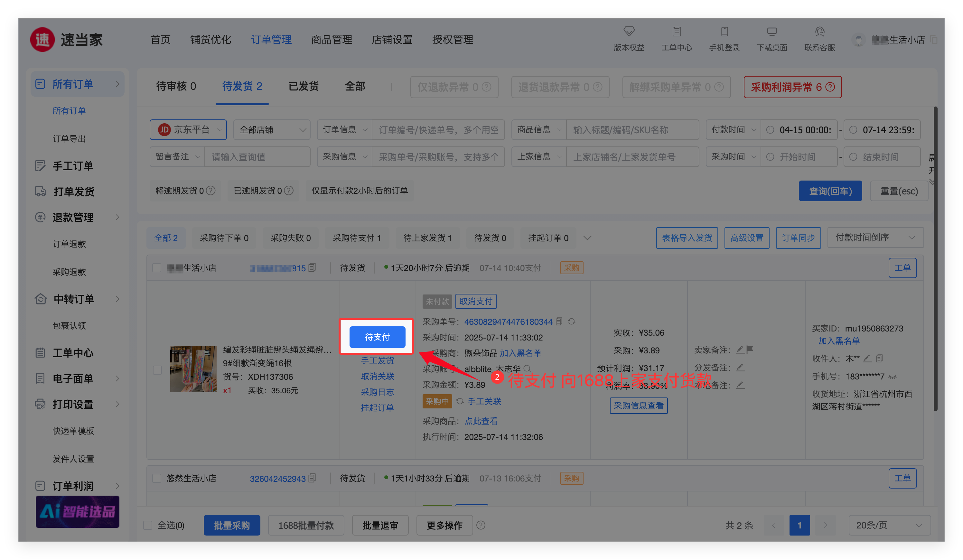
Task: Switch to the 已发货 tab
Action: (x=304, y=86)
